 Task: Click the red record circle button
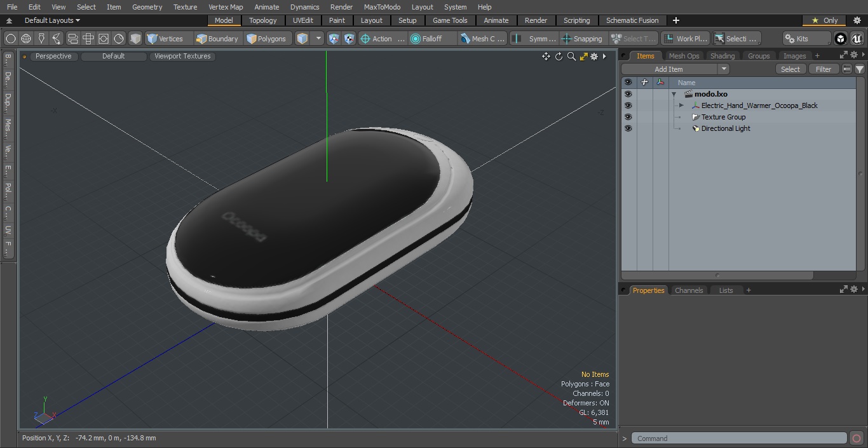coord(857,438)
